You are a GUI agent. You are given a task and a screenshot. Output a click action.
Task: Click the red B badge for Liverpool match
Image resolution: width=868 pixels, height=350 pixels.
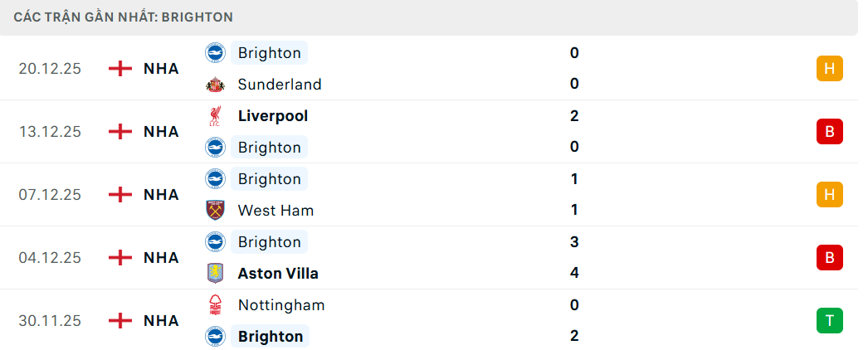(829, 132)
